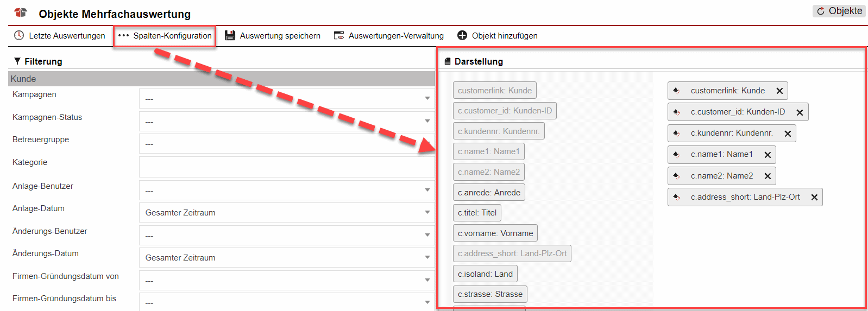This screenshot has height=311, width=868.
Task: Add the c.vorname: Vorname column
Action: (x=495, y=233)
